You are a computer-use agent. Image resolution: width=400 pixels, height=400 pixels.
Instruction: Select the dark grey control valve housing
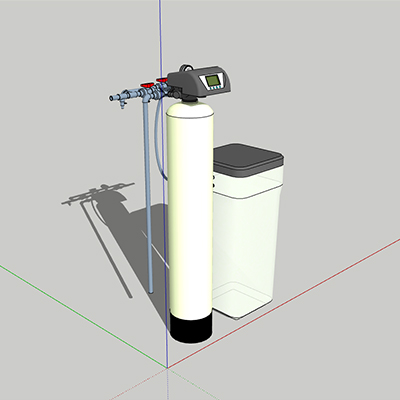(200, 81)
